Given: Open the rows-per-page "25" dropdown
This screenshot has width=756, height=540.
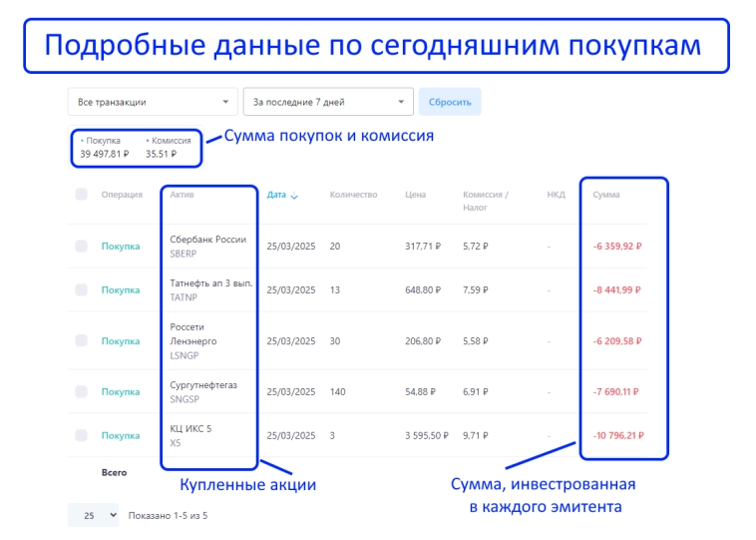Looking at the screenshot, I should tap(93, 515).
